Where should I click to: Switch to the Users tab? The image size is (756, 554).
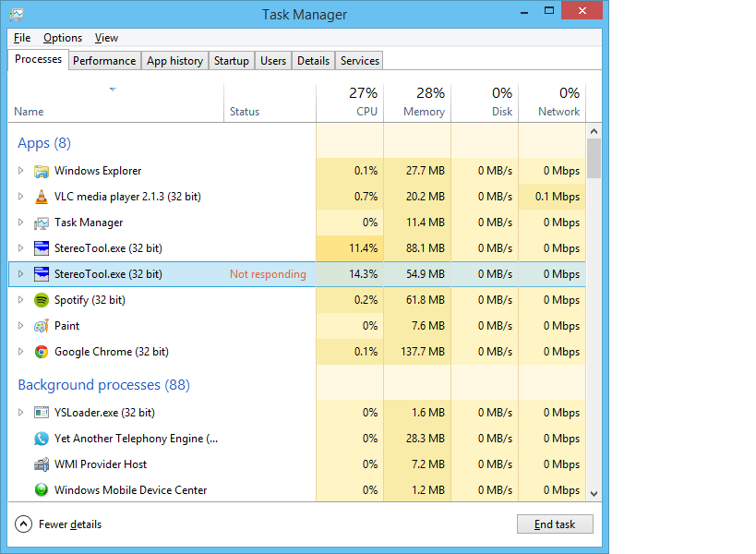[x=273, y=61]
